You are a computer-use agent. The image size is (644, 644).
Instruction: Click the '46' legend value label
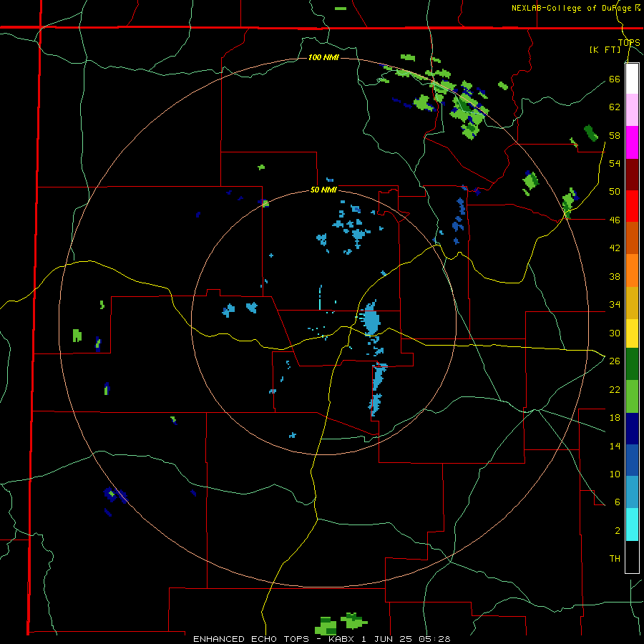coord(615,220)
